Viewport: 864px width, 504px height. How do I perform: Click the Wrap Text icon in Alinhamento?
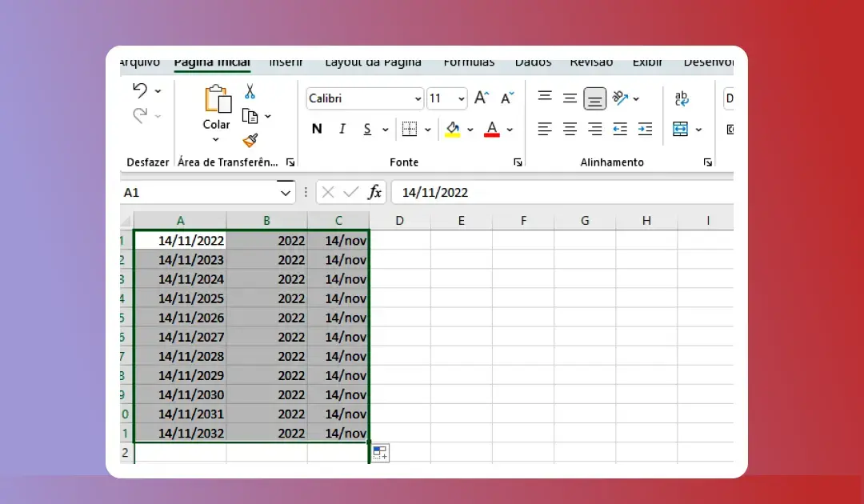pos(682,99)
